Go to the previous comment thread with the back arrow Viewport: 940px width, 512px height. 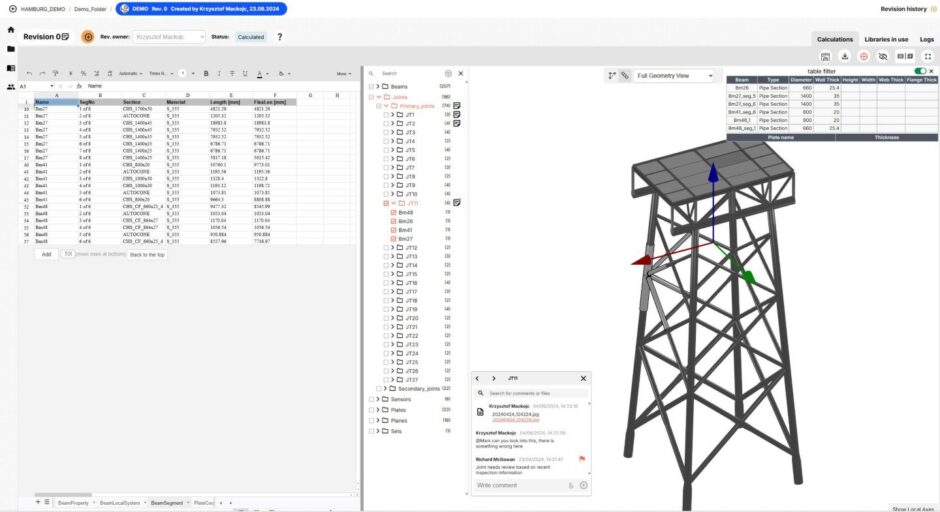(x=478, y=379)
